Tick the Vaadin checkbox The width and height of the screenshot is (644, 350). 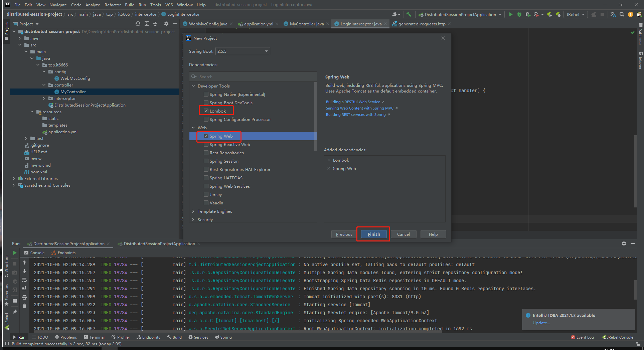[206, 203]
